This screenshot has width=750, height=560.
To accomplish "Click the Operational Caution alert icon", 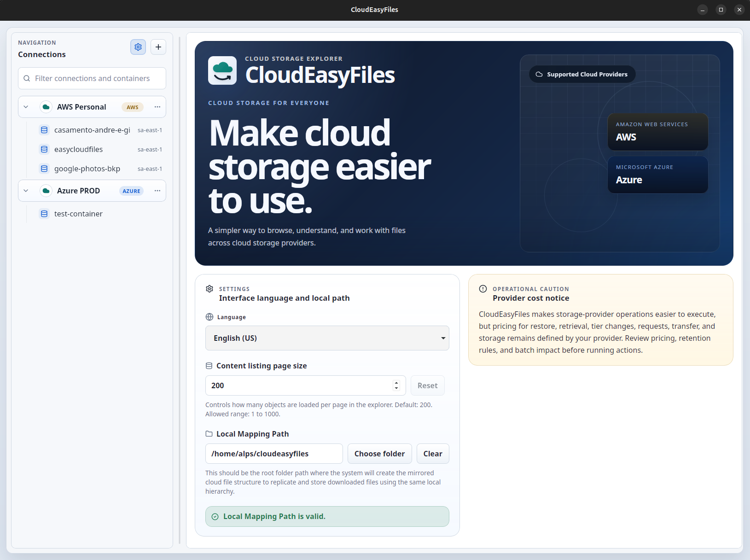I will 483,289.
